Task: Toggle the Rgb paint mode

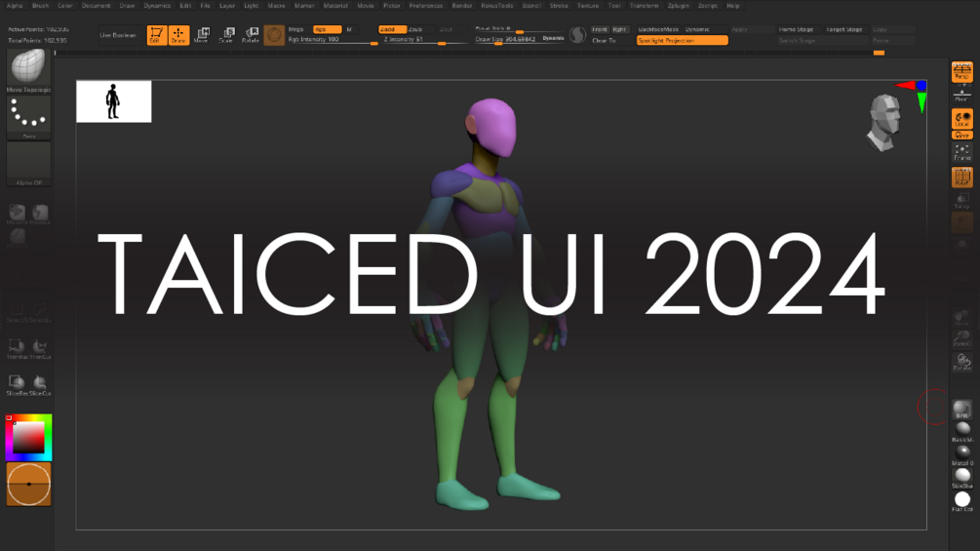Action: tap(328, 29)
